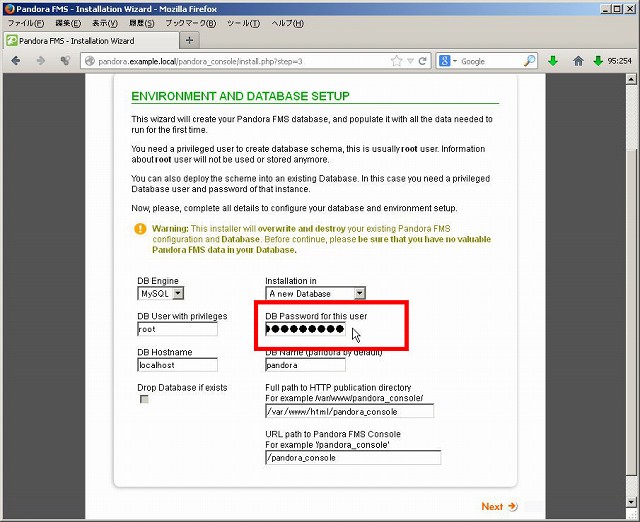
Task: Click the DB Hostname field
Action: coord(178,365)
